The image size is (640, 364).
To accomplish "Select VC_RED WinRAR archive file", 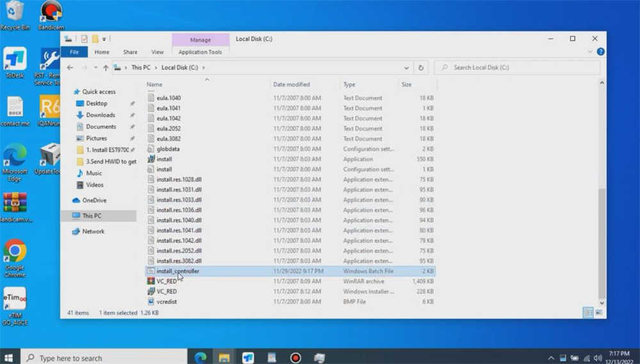I will point(166,281).
